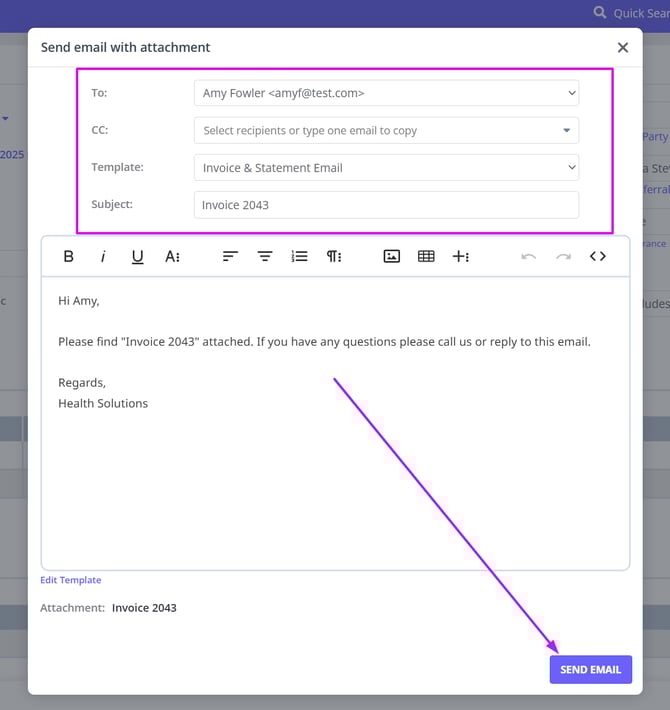The image size is (670, 710).
Task: Open the To recipient dropdown
Action: (386, 93)
